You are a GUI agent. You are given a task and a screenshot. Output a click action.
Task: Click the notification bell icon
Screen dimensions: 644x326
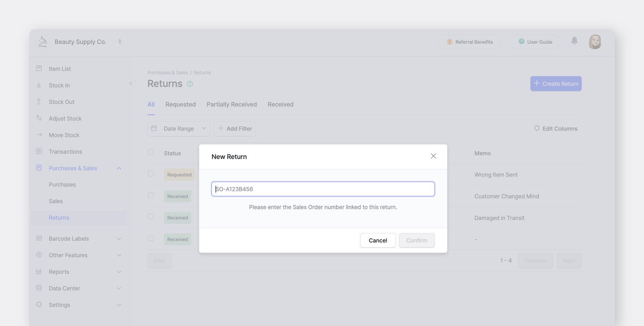574,41
